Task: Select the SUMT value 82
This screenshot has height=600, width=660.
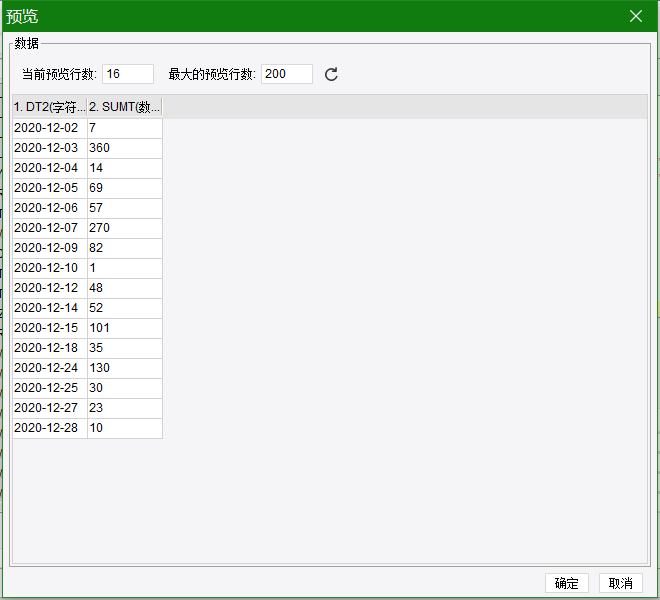Action: (125, 248)
